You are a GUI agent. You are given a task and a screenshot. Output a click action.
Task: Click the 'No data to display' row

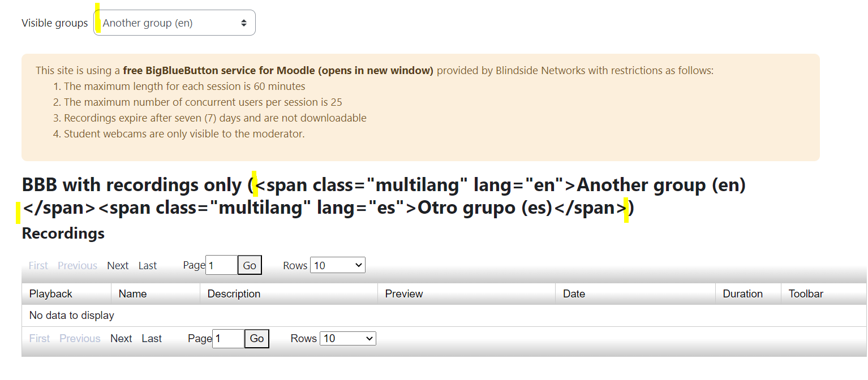[444, 316]
